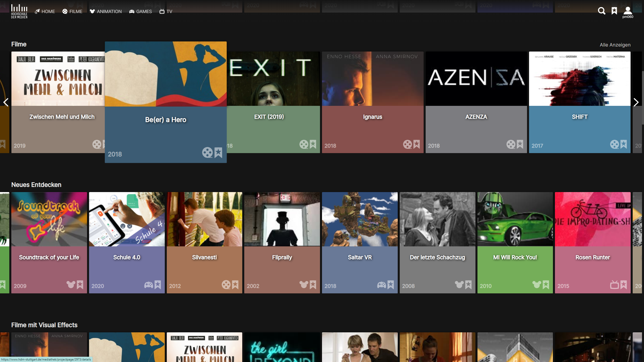Click TV icon on Rosen Runter card
The height and width of the screenshot is (362, 644).
coord(615,285)
